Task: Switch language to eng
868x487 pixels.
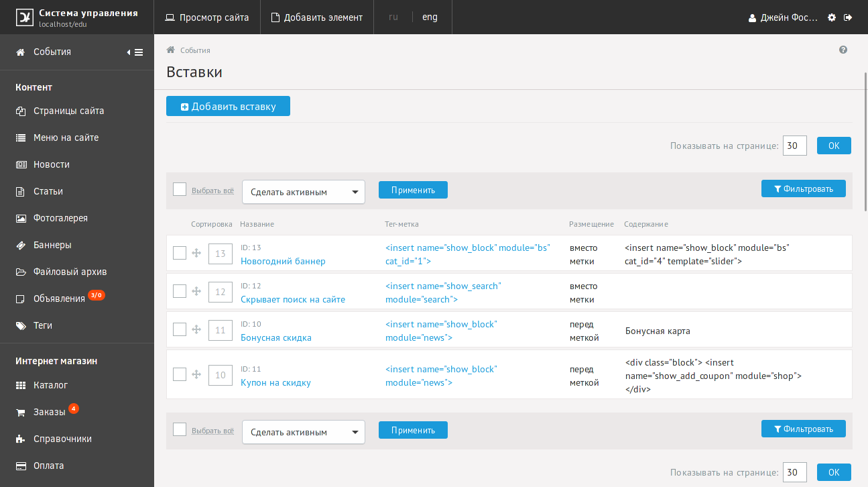Action: (430, 17)
